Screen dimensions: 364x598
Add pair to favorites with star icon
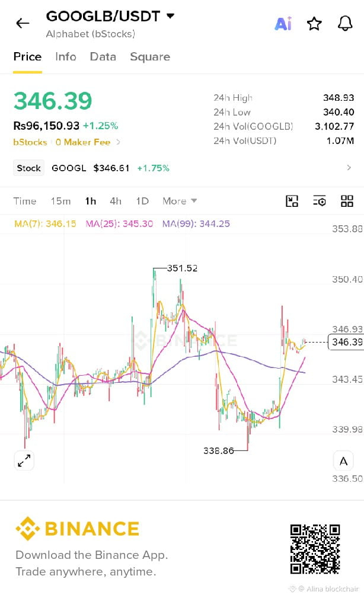click(x=314, y=24)
